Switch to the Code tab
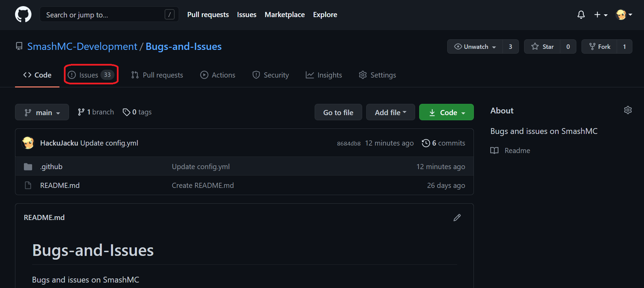644x288 pixels. (x=37, y=75)
